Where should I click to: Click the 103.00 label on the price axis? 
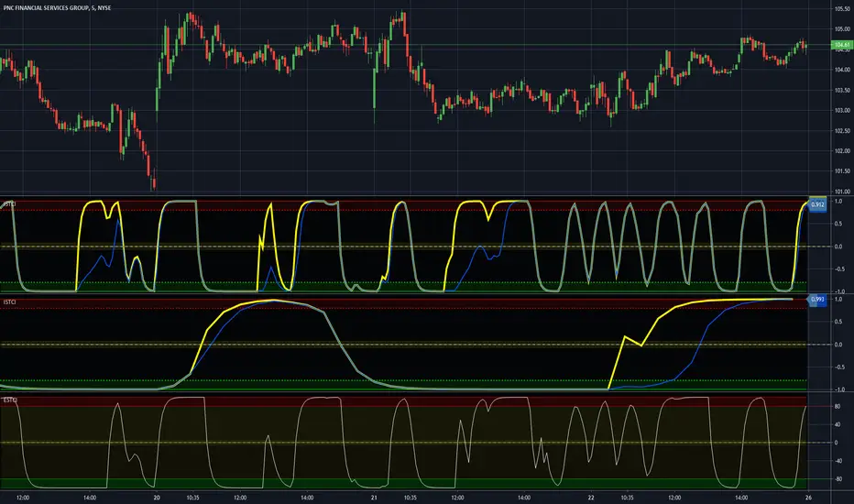(839, 111)
